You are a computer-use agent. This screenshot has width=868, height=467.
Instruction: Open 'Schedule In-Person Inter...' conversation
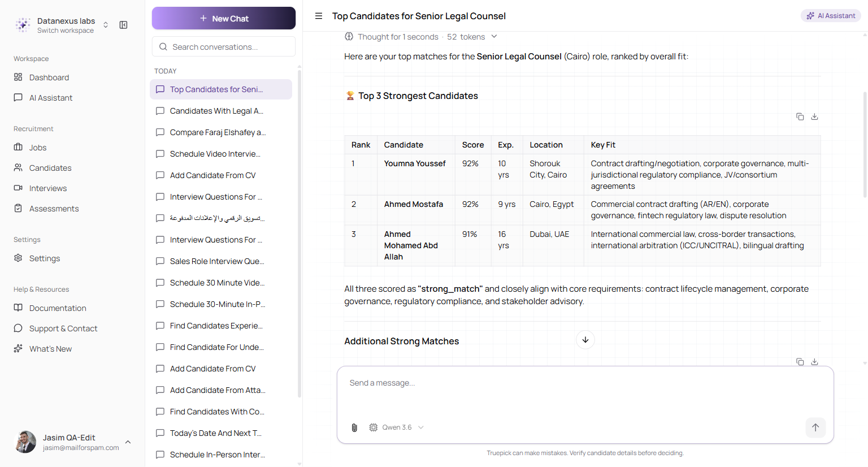tap(221, 455)
